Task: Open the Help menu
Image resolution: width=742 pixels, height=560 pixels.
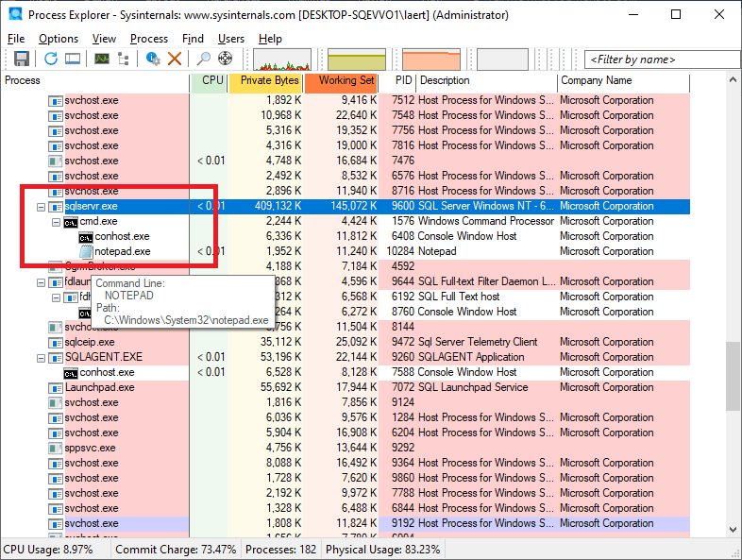Action: click(270, 39)
